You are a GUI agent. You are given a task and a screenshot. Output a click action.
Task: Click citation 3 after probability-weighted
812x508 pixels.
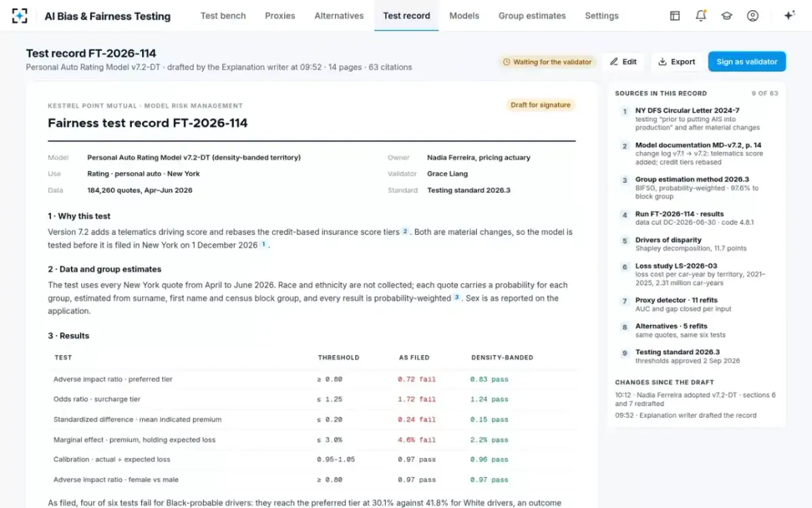[457, 298]
